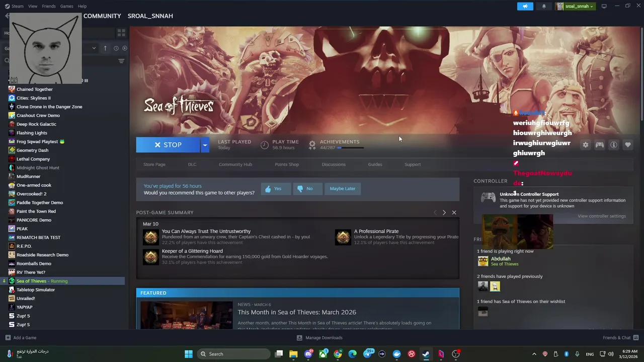The width and height of the screenshot is (644, 362).
Task: Toggle favorite heart for Sea of Thieves
Action: coord(628,145)
